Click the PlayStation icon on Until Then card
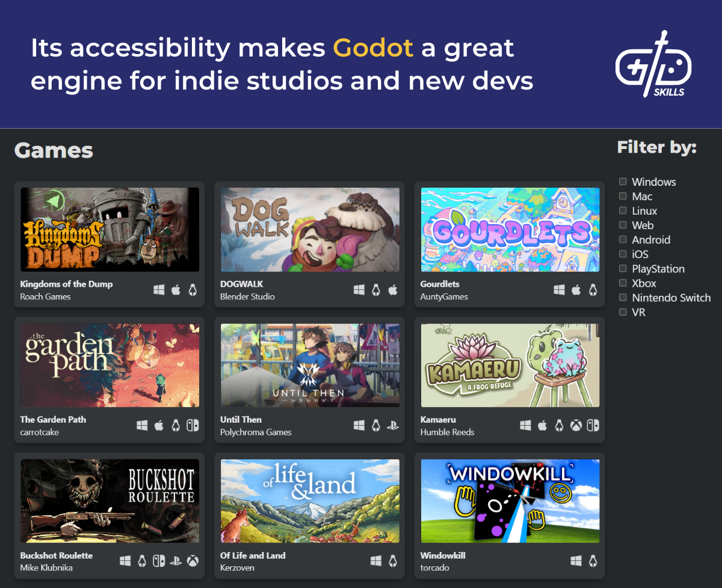Viewport: 722px width, 588px height. 393,425
